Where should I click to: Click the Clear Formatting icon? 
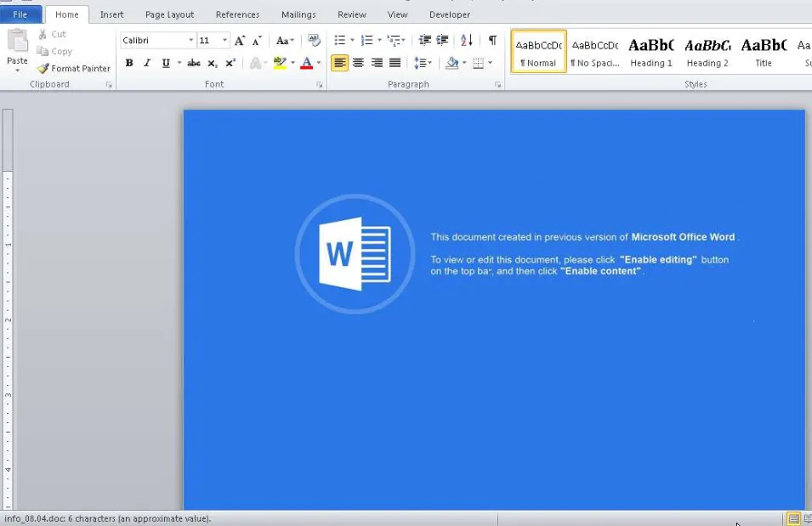pyautogui.click(x=314, y=41)
